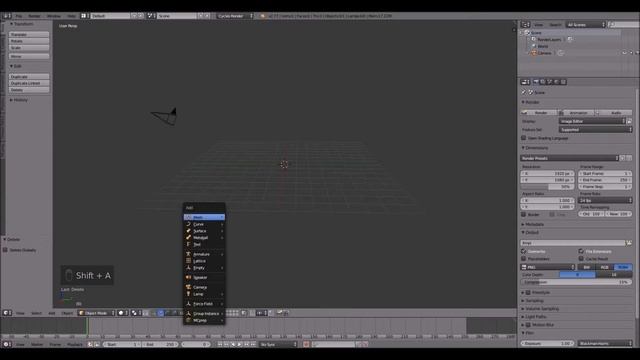640x360 pixels.
Task: Toggle the Delete Globally checkbox
Action: coord(5,250)
